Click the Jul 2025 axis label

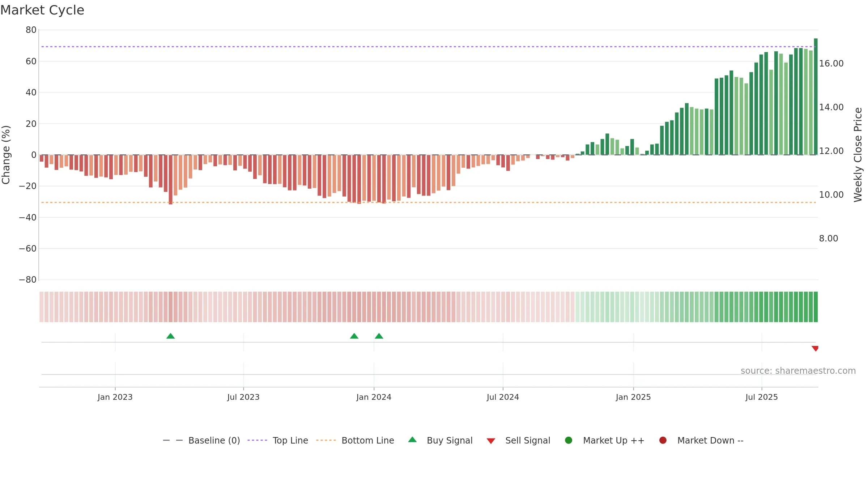point(762,397)
